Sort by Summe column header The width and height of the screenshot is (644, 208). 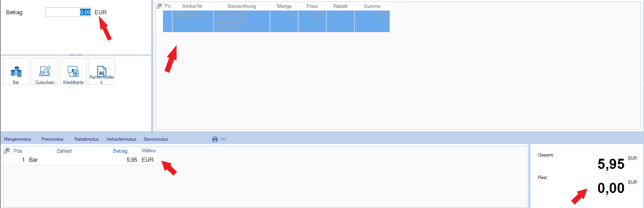[372, 6]
